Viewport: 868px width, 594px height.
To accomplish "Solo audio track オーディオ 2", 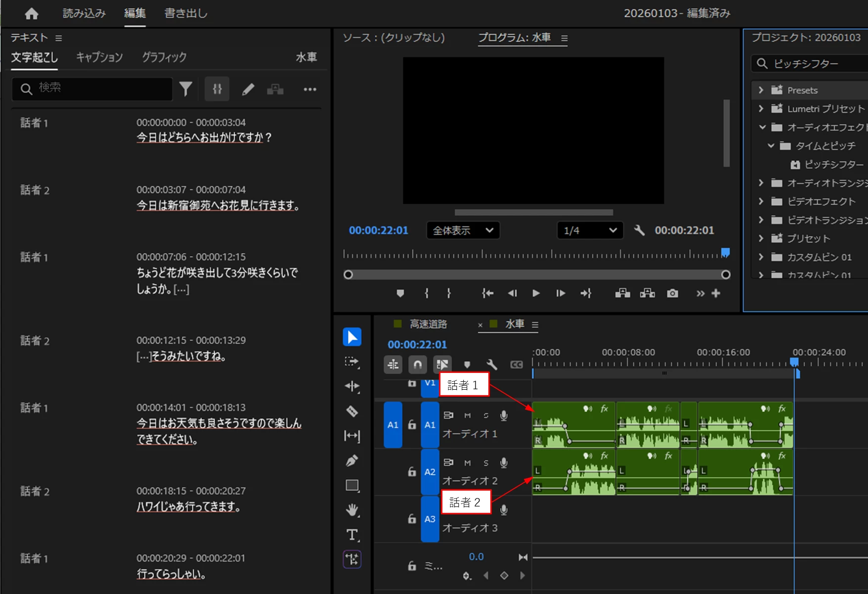I will point(486,463).
